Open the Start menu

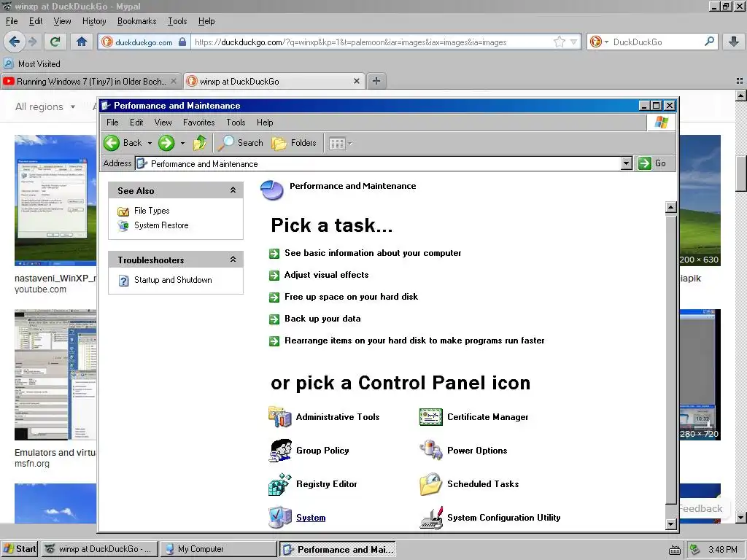pos(19,549)
